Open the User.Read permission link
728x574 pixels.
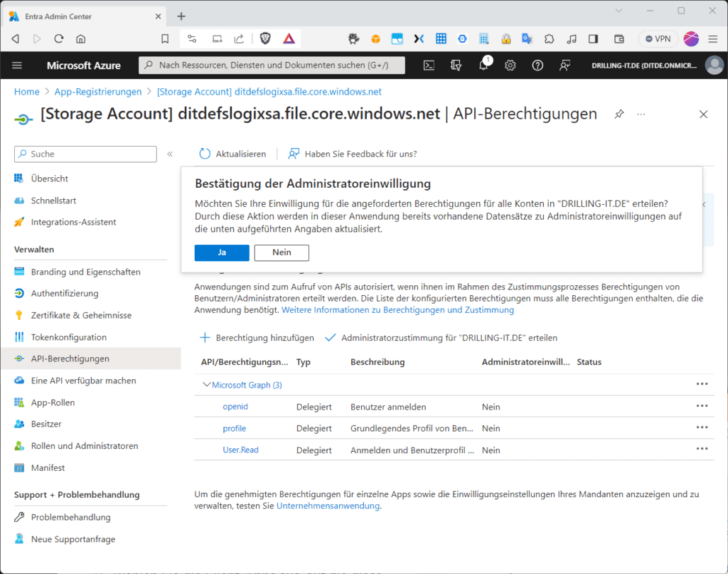pos(240,450)
